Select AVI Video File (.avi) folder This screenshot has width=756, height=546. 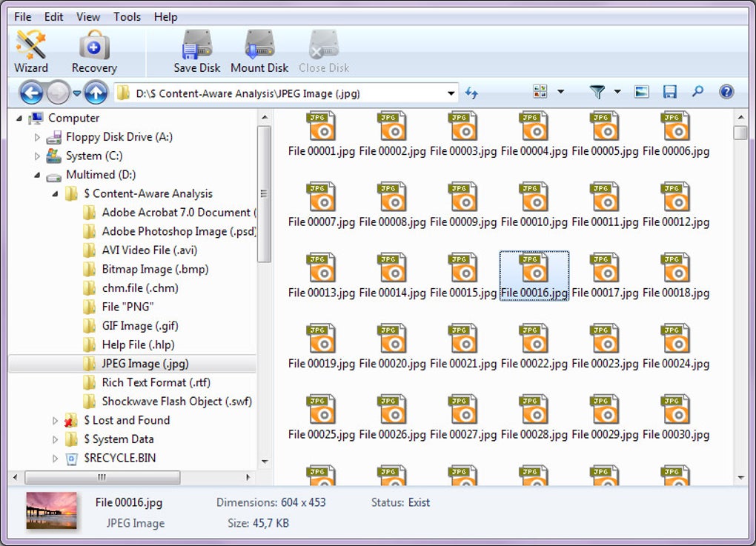[140, 250]
